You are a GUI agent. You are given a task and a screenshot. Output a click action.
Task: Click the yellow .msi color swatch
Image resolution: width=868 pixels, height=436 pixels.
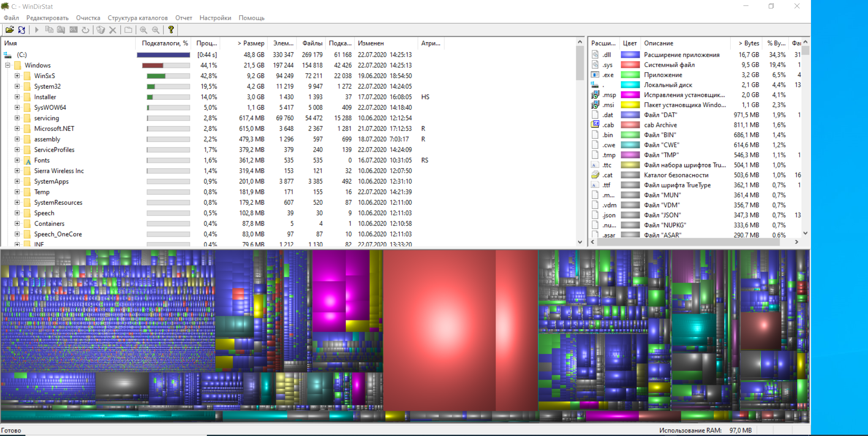(x=630, y=105)
